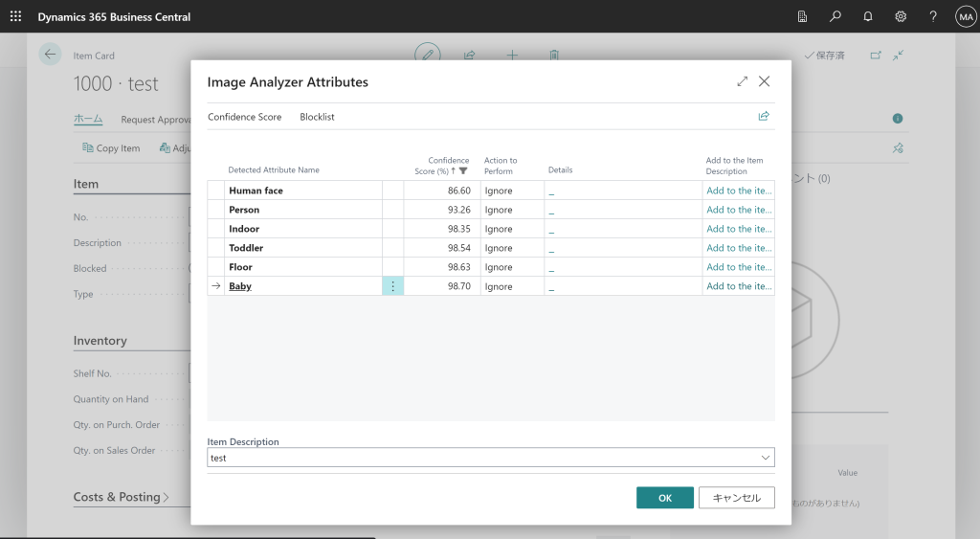Click the Item section heading
This screenshot has width=980, height=539.
(85, 184)
